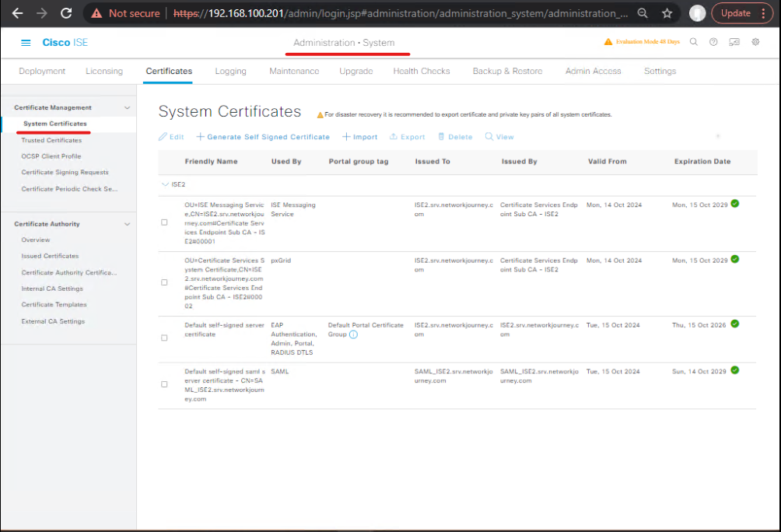The width and height of the screenshot is (781, 532).
Task: Open the Cisco ISE hamburger menu
Action: (x=26, y=43)
